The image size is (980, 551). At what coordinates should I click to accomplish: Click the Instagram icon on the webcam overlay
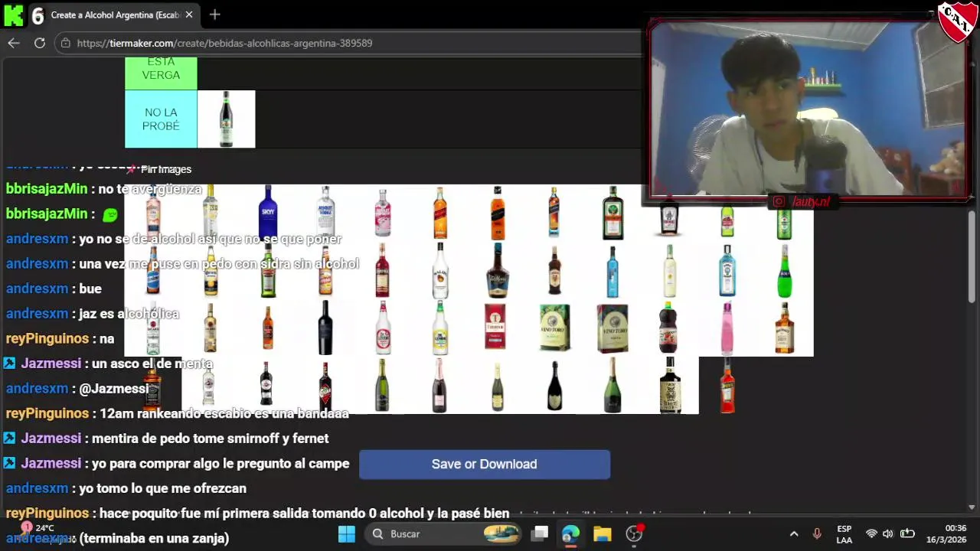779,202
